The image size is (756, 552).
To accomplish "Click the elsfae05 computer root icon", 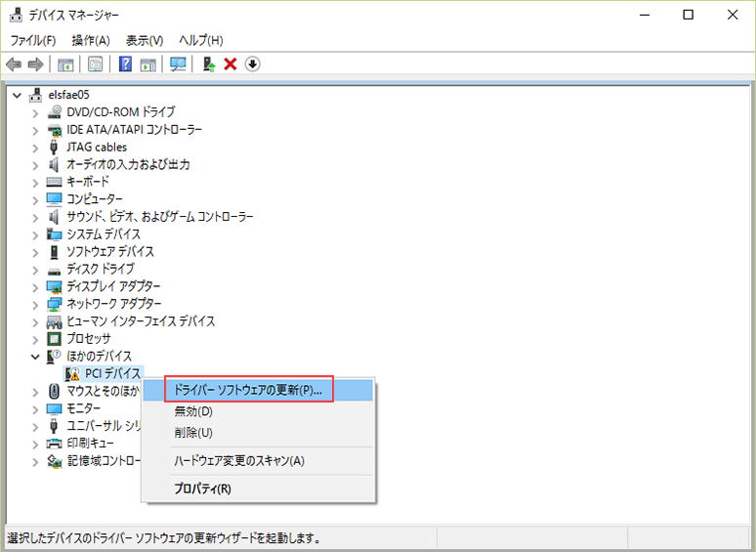I will pyautogui.click(x=36, y=95).
